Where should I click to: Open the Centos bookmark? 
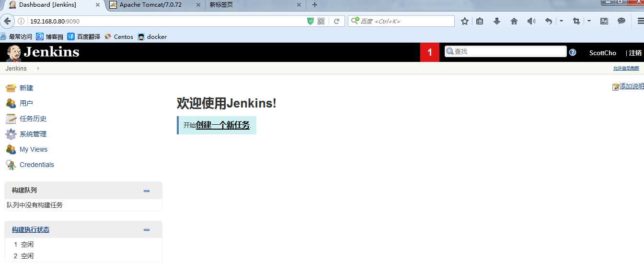tap(119, 36)
